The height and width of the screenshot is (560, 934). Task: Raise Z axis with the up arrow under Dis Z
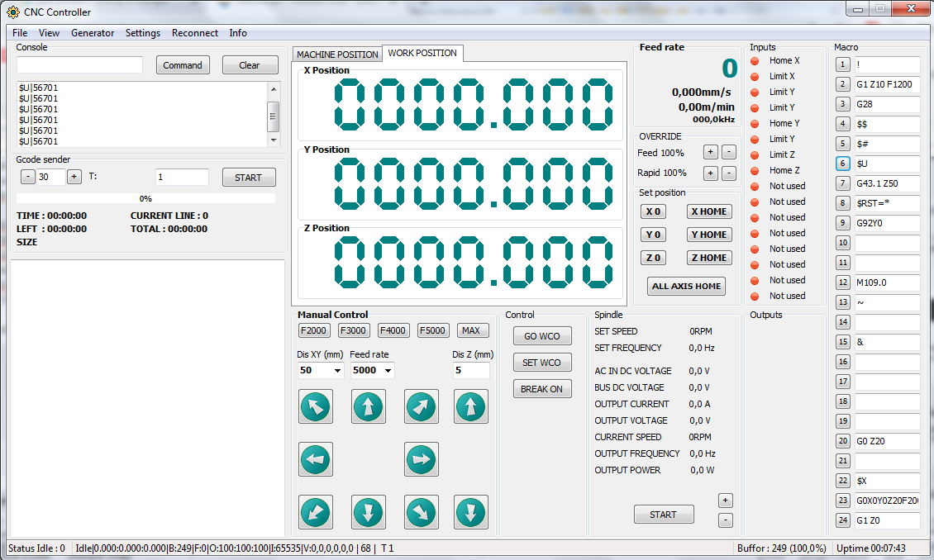click(470, 406)
